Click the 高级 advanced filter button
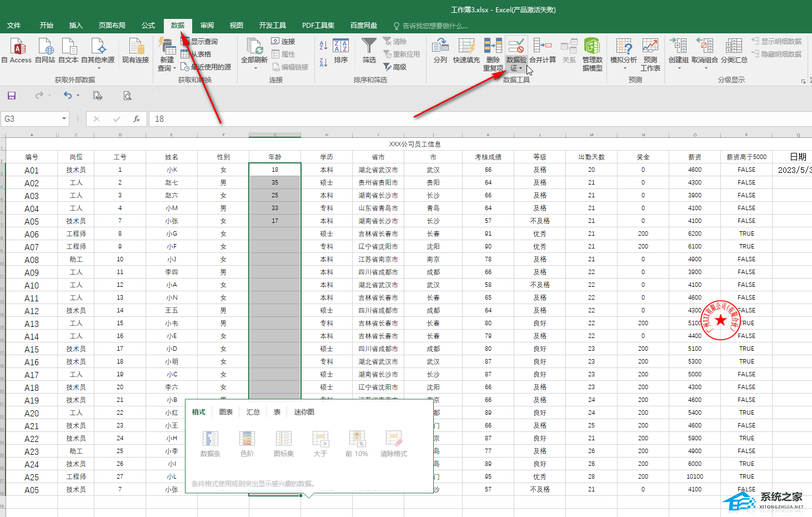Screen dimensions: 812x517 click(x=395, y=67)
